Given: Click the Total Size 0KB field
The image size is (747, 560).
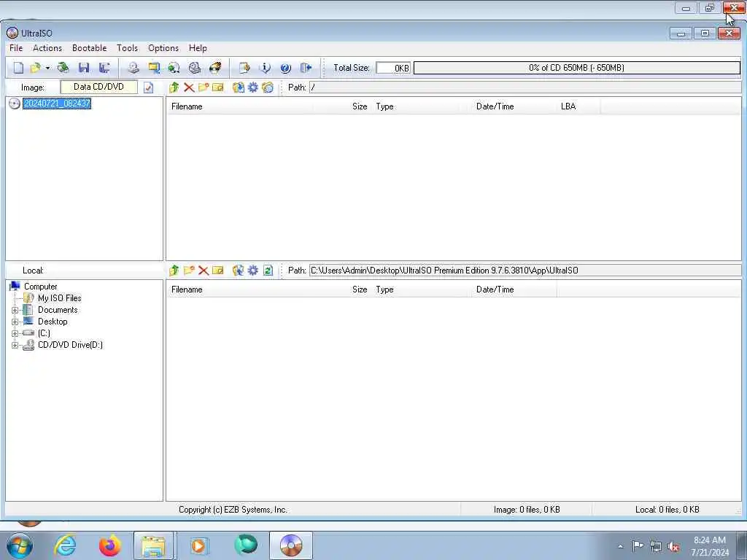Looking at the screenshot, I should click(x=393, y=68).
